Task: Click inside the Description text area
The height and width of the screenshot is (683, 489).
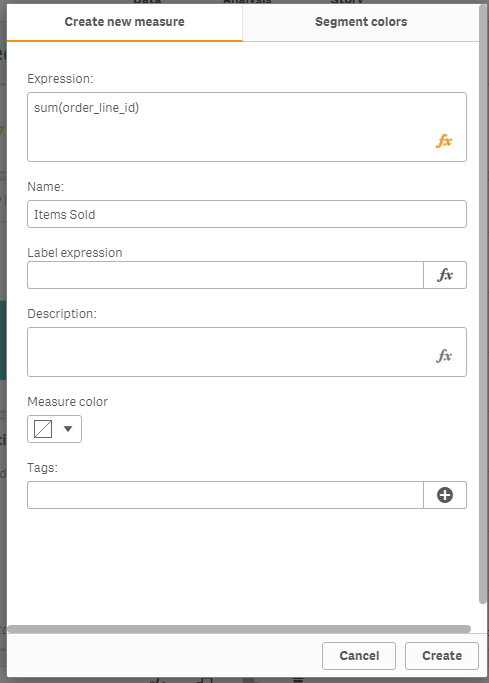Action: point(247,352)
